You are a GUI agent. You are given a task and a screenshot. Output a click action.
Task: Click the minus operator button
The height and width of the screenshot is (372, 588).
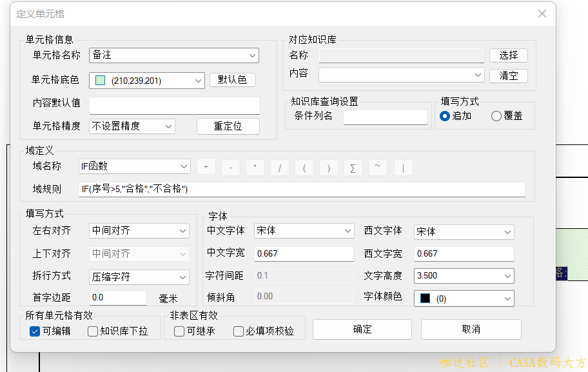point(230,167)
